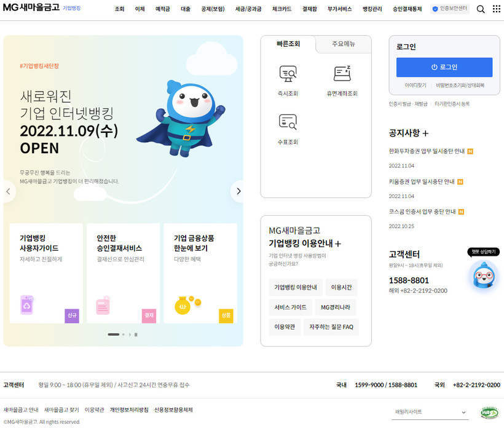Expand the 패밀리사이트 dropdown

[431, 413]
